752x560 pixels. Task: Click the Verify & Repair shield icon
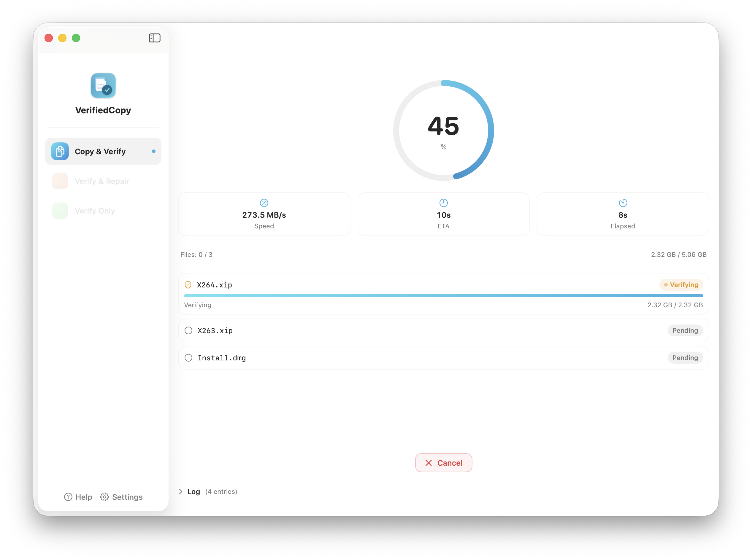[x=60, y=181]
